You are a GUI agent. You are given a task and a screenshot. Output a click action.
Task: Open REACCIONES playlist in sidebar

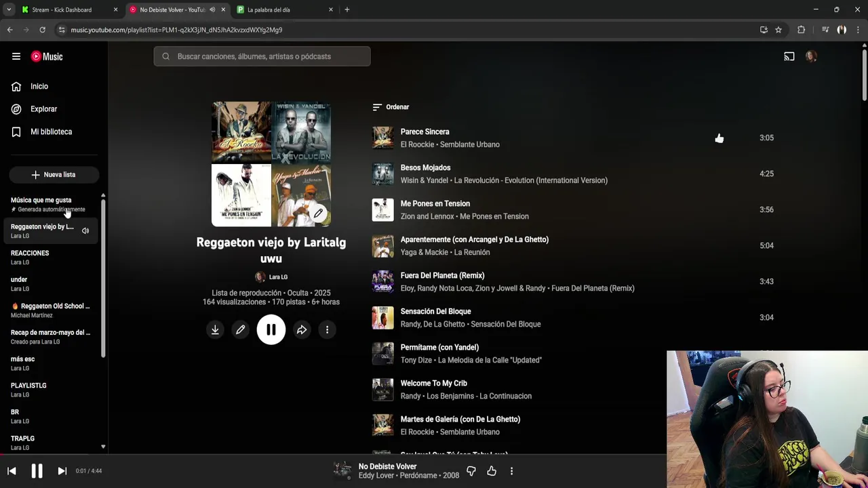click(51, 257)
